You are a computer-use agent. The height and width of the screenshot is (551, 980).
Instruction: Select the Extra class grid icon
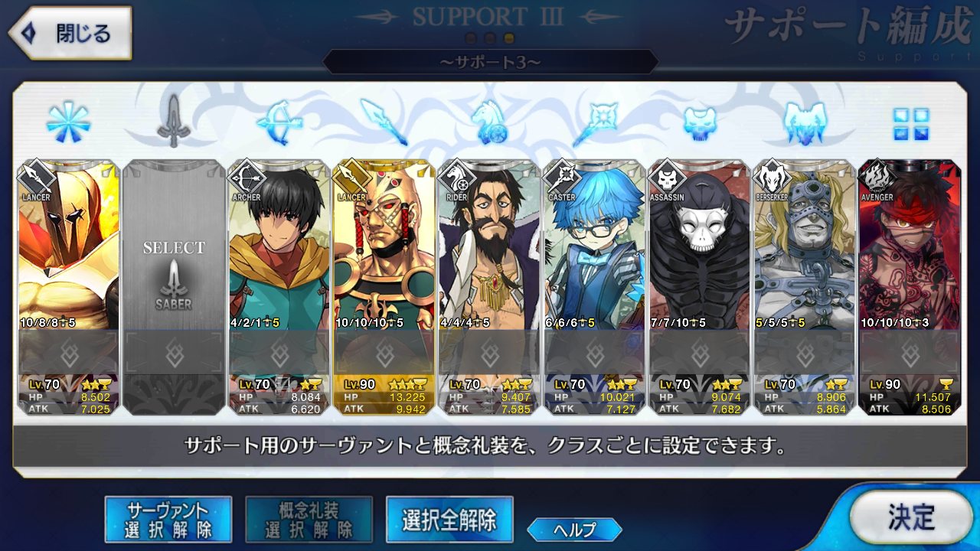coord(911,124)
